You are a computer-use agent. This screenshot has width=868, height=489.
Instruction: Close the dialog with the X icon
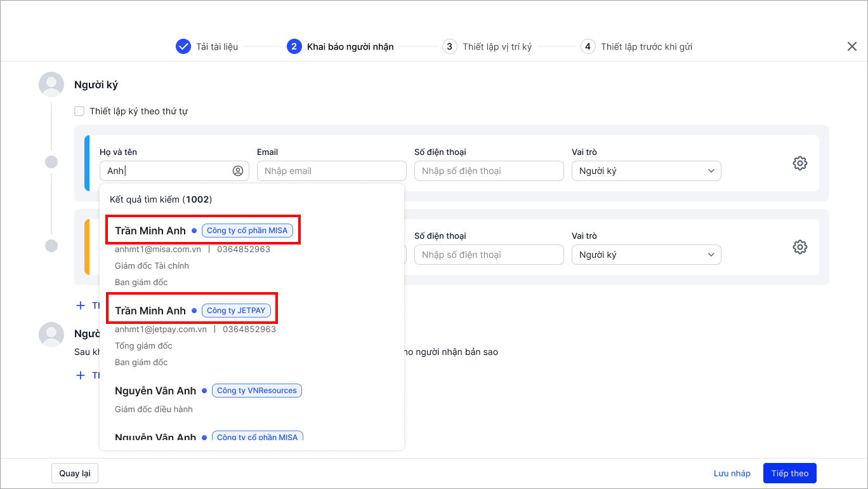[852, 46]
